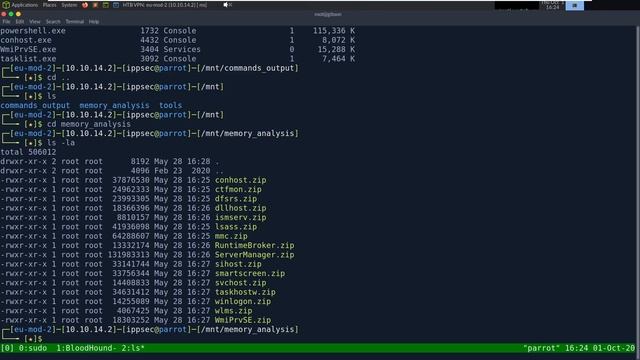Image resolution: width=640 pixels, height=360 pixels.
Task: Click the ctfmon.zip file name
Action: pos(238,189)
